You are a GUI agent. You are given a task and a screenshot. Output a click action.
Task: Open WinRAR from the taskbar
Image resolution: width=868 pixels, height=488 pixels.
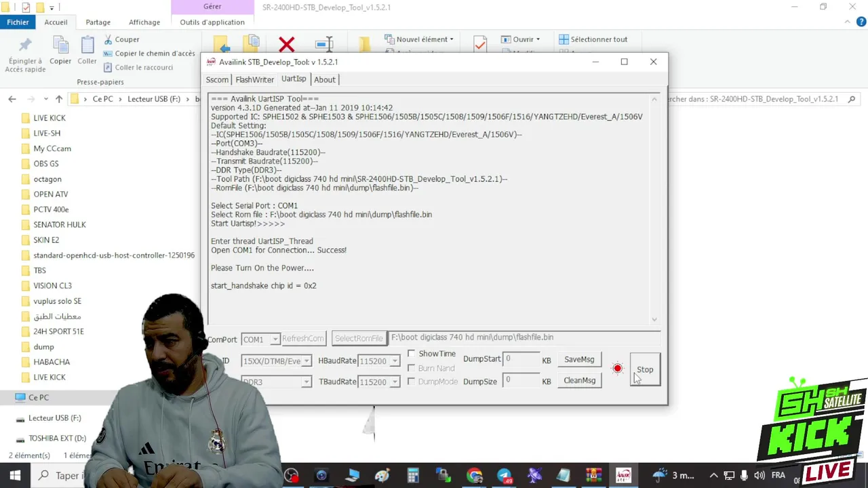(593, 475)
